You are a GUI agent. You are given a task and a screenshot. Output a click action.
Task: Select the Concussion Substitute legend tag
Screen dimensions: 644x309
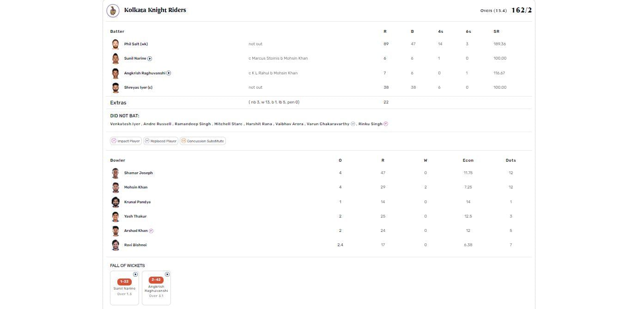coord(202,141)
